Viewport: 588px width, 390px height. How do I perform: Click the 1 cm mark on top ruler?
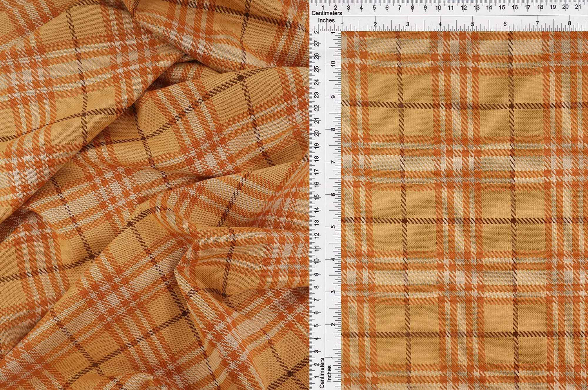[x=323, y=7]
